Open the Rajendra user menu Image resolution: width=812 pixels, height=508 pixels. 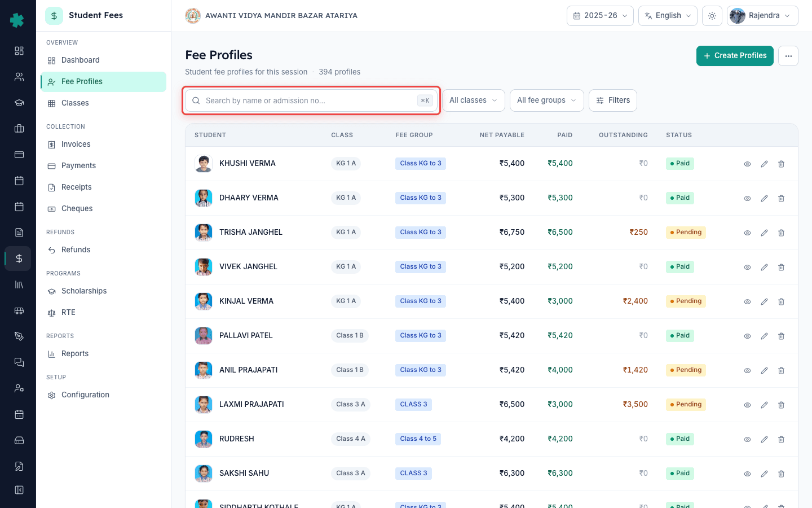[x=762, y=16]
